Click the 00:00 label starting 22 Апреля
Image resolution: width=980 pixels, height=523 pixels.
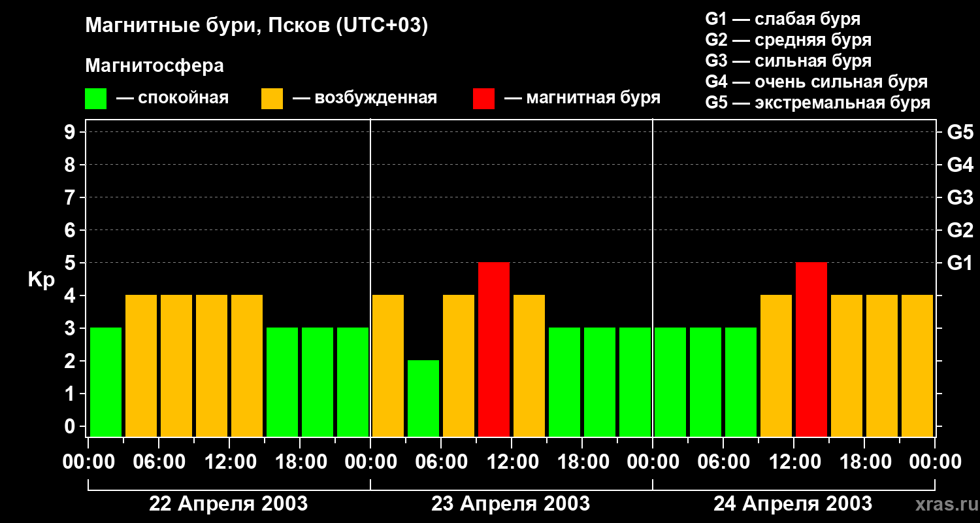click(x=88, y=462)
